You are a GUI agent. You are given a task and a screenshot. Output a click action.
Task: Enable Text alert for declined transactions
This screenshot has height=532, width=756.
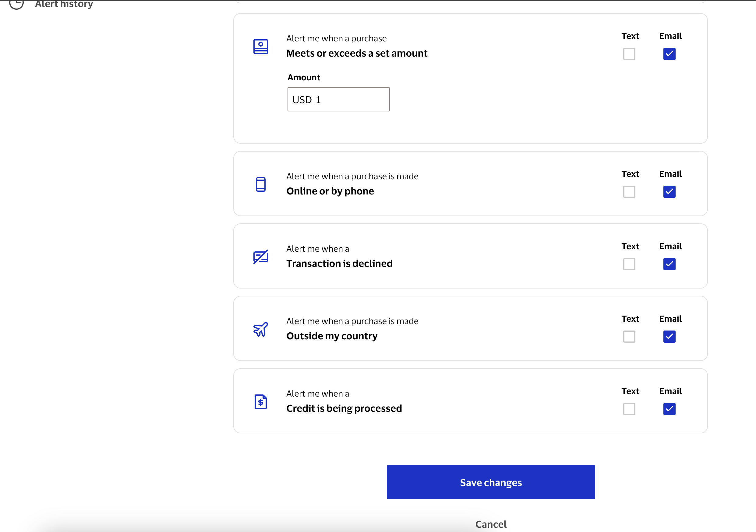629,264
